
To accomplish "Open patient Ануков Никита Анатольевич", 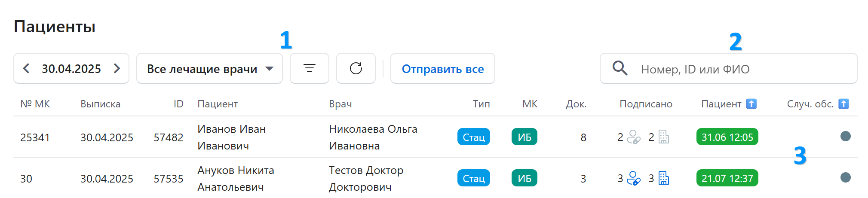I will coord(235,178).
